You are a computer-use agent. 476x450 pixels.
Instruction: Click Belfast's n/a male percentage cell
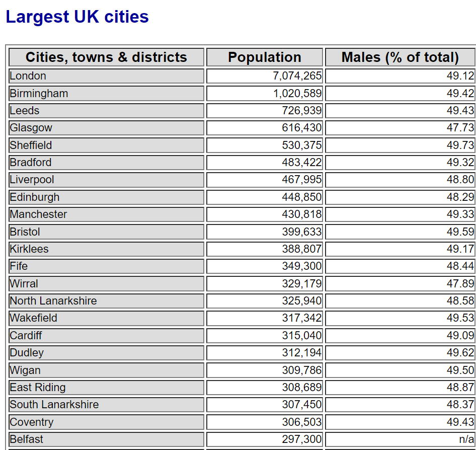(400, 439)
